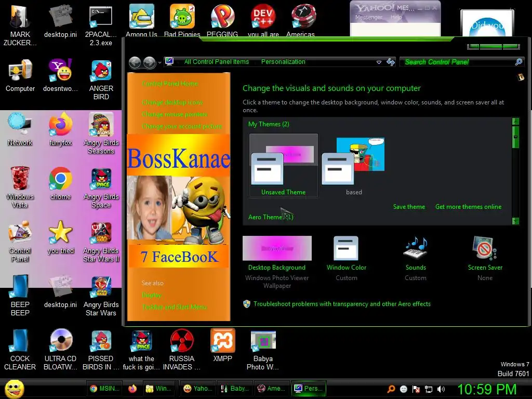The height and width of the screenshot is (399, 532).
Task: Click the Sounds icon in Personalization
Action: [415, 248]
